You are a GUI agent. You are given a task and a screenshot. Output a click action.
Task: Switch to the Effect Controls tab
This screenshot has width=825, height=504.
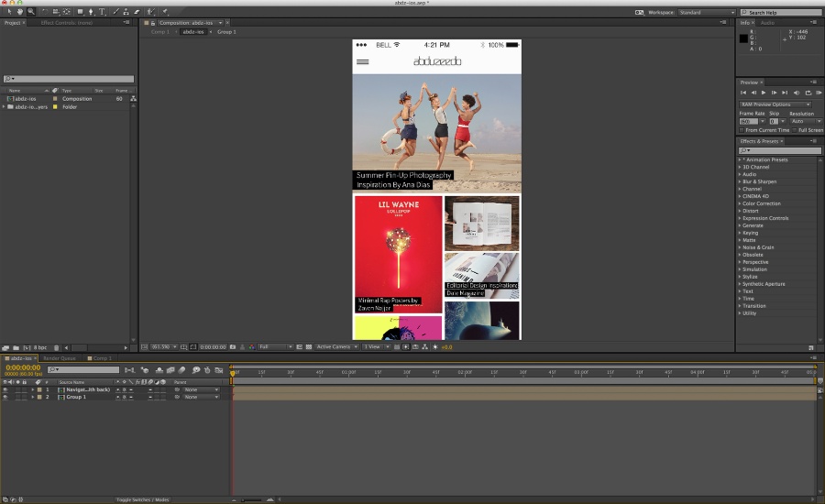click(67, 23)
